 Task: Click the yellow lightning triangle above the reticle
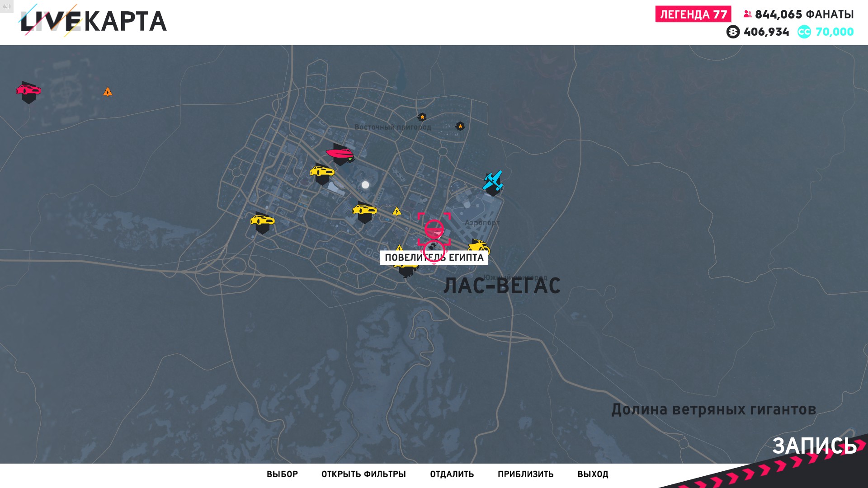[396, 211]
